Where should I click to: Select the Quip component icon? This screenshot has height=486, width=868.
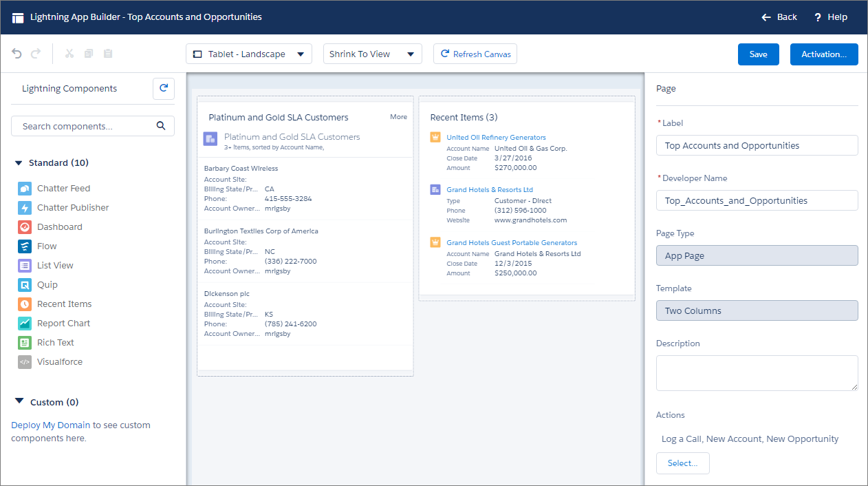[25, 284]
